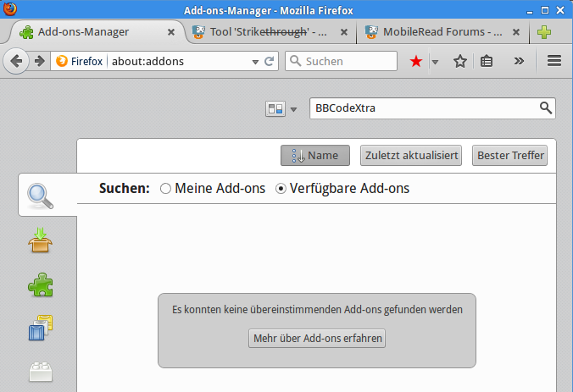Show more toolbar items via overflow chevron
Viewport: 573px width, 392px height.
(519, 61)
